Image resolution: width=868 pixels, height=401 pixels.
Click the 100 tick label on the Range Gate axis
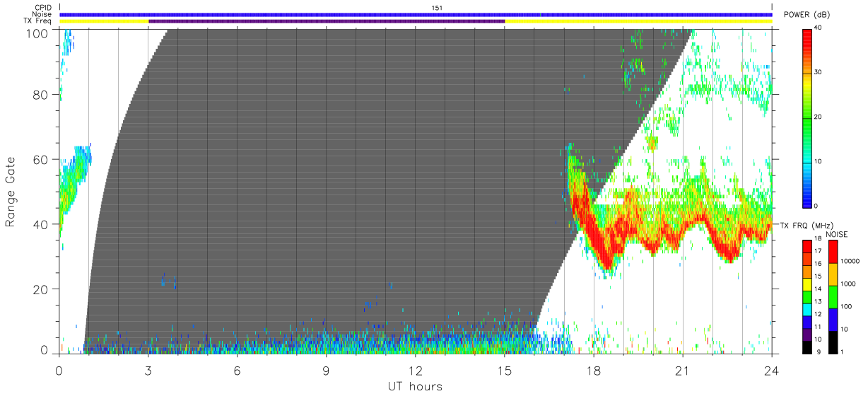pos(37,33)
